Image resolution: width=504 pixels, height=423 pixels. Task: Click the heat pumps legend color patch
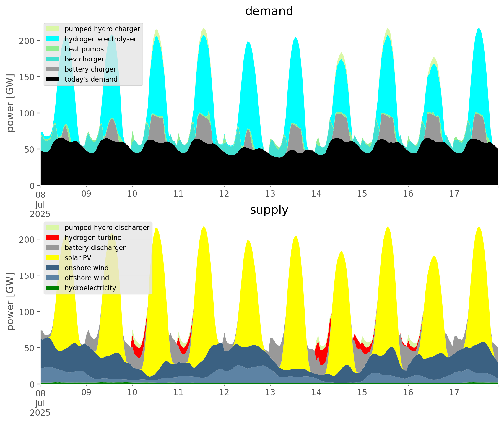[53, 49]
